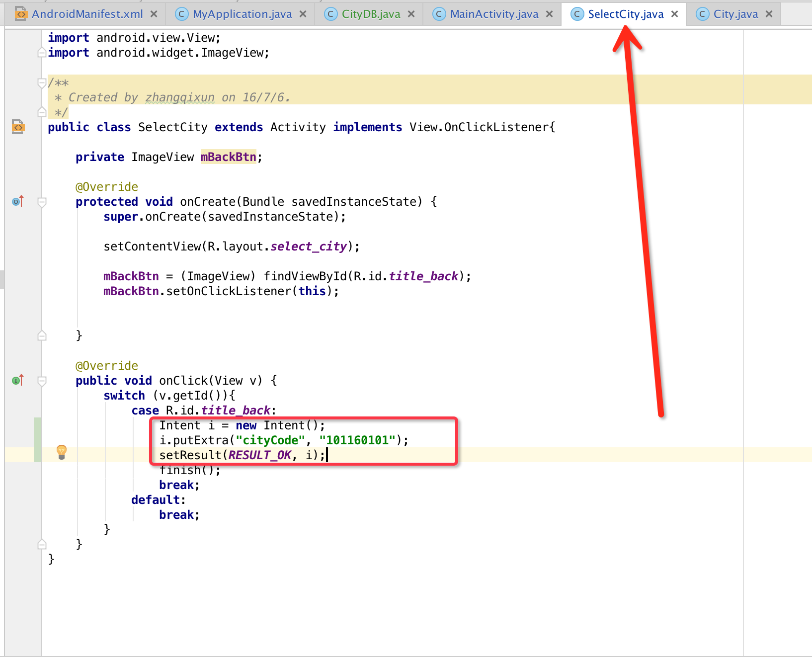This screenshot has height=657, width=812.
Task: Close the MainActivity.java tab
Action: pyautogui.click(x=549, y=14)
